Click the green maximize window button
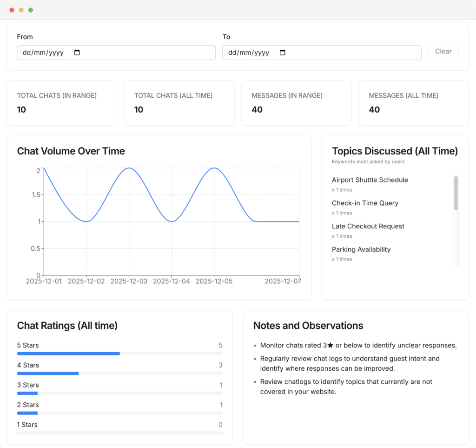This screenshot has height=448, width=476. click(31, 10)
